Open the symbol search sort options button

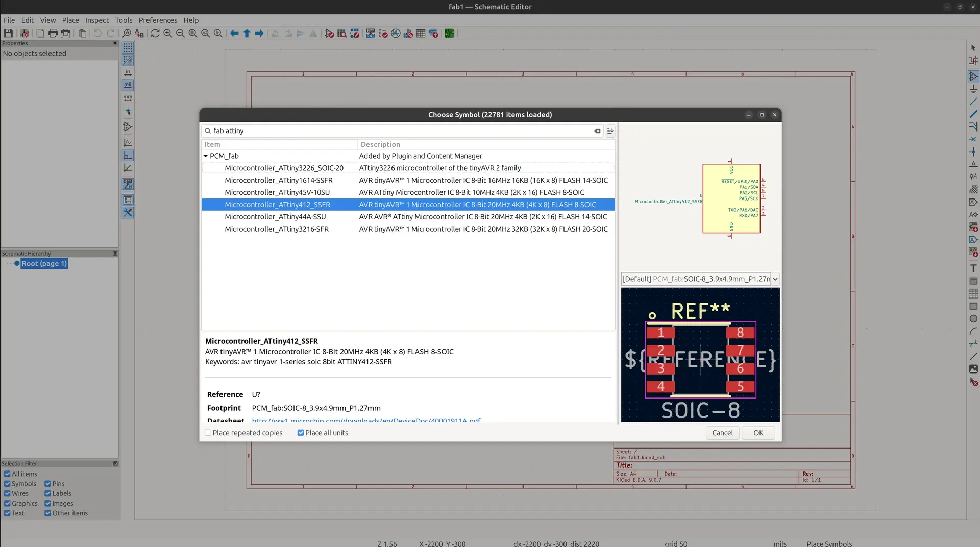610,131
